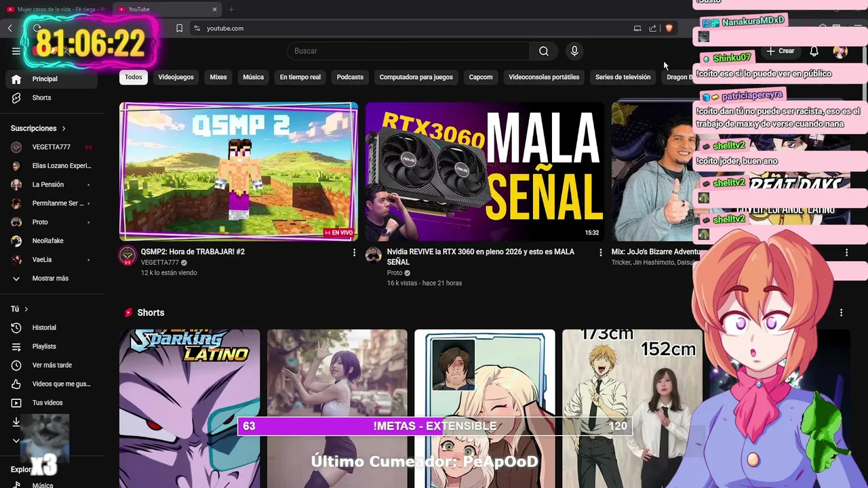Viewport: 868px width, 488px height.
Task: Click the browser share icon
Action: (x=652, y=28)
